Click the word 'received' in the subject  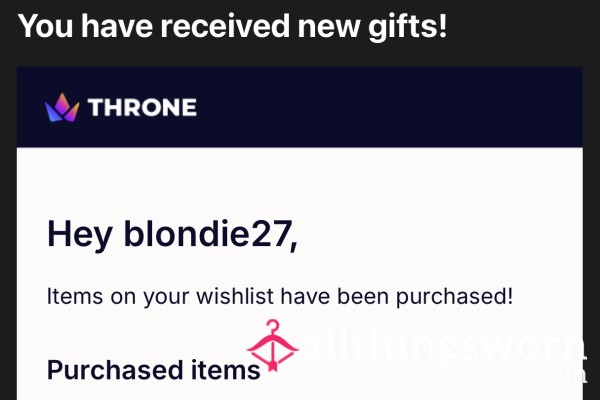pyautogui.click(x=225, y=26)
